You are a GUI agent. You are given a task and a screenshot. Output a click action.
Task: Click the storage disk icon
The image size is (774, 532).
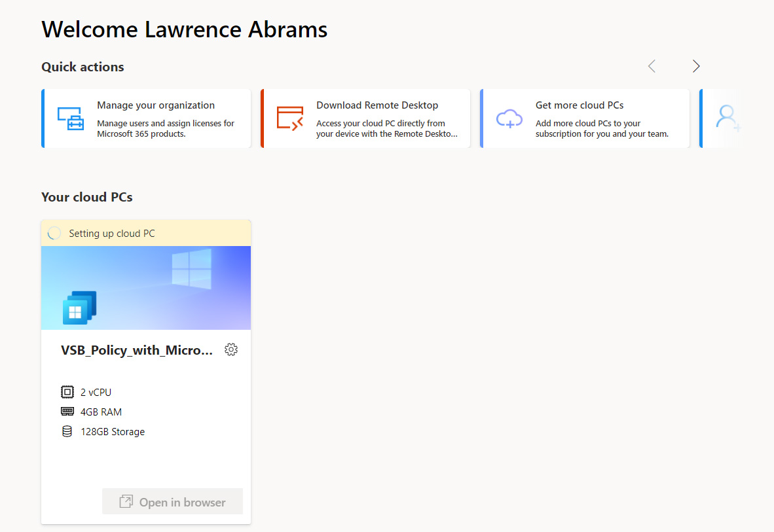pos(67,431)
